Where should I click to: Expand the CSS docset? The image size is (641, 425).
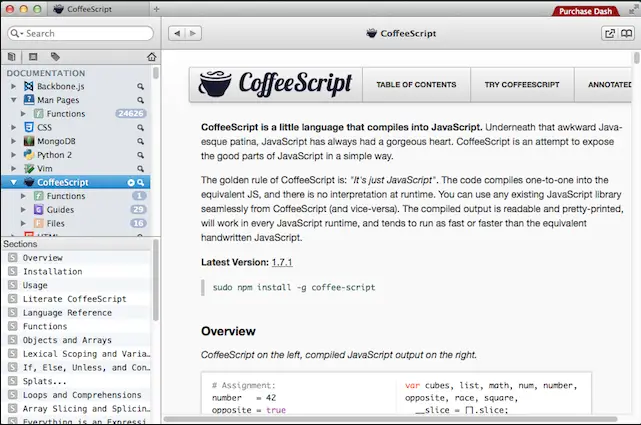tap(13, 128)
